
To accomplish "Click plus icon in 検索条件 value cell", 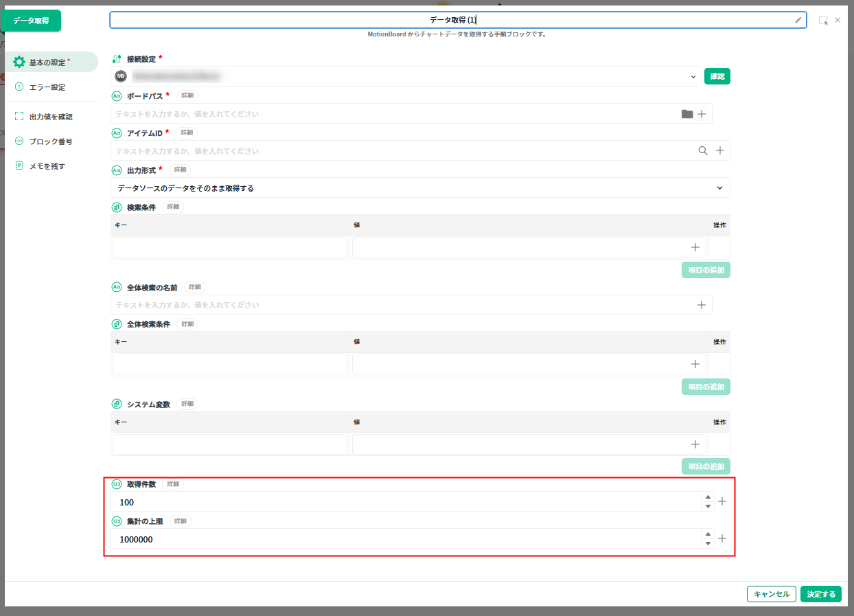I will click(x=695, y=247).
